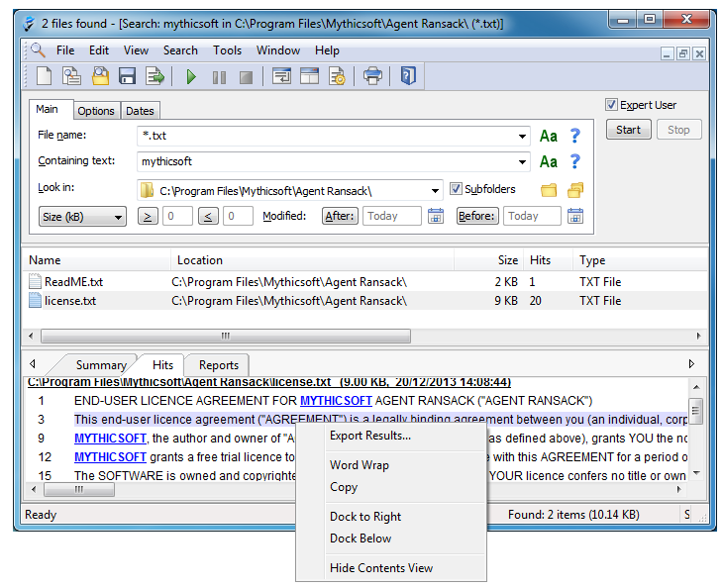Open the Window menu
This screenshot has width=723, height=588.
pyautogui.click(x=278, y=50)
